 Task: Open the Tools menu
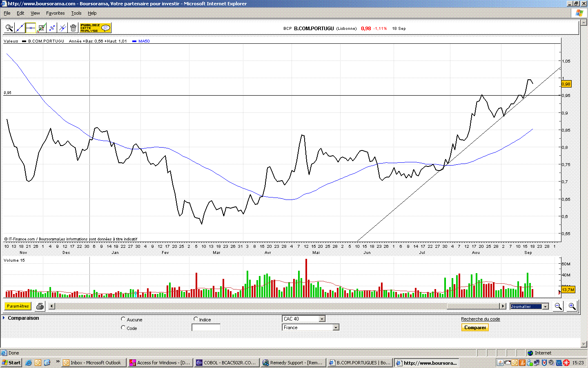pos(76,13)
